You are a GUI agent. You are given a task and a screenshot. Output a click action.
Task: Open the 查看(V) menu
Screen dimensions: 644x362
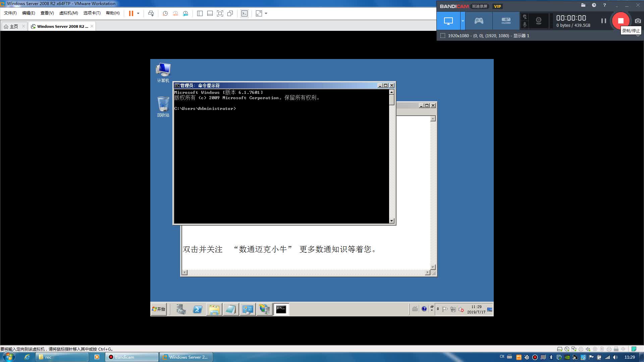click(47, 13)
